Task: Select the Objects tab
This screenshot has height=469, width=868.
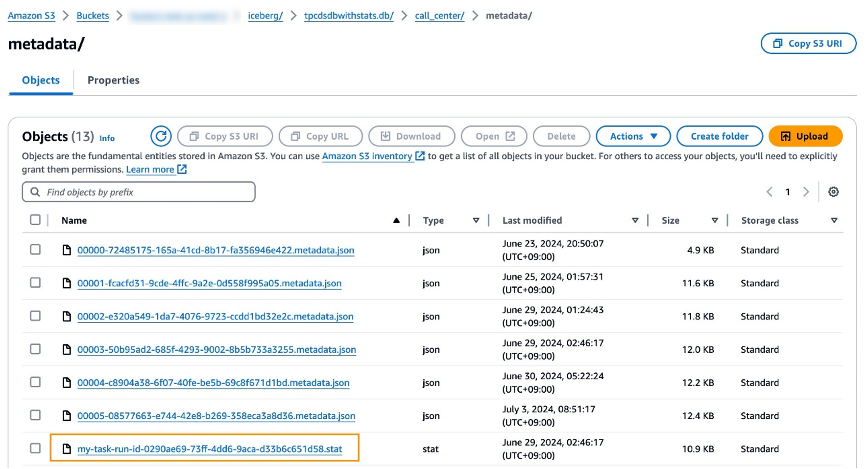Action: [x=41, y=80]
